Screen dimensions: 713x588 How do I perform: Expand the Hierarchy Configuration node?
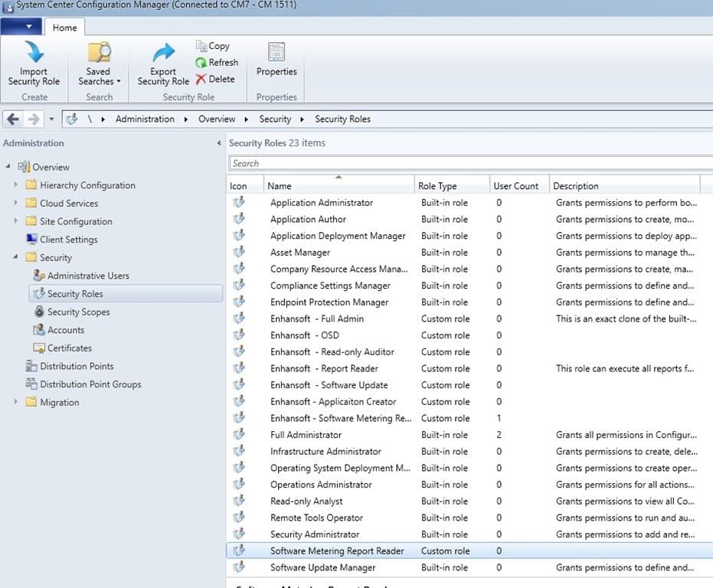(16, 185)
